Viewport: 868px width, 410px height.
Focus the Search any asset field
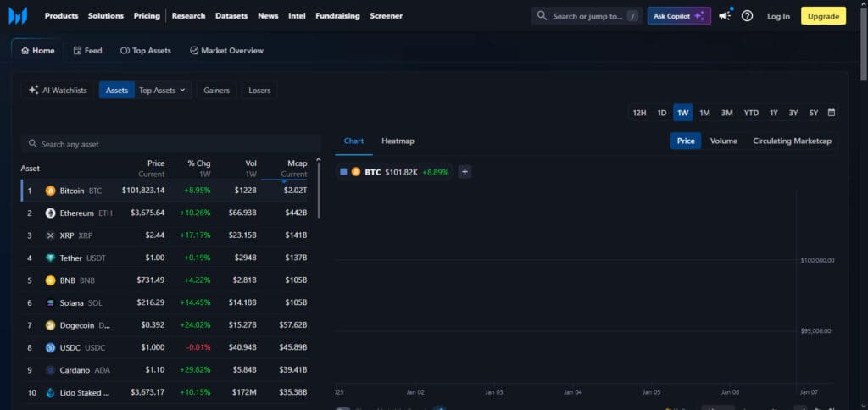pyautogui.click(x=171, y=144)
